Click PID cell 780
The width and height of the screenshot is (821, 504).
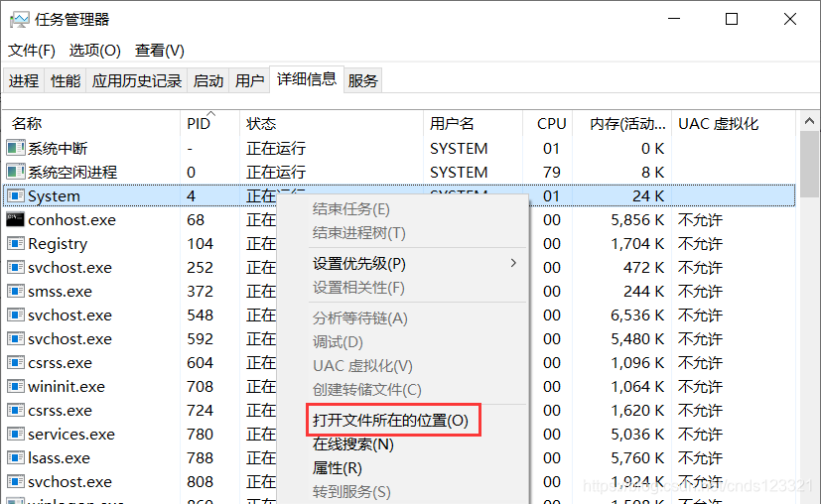(x=200, y=434)
